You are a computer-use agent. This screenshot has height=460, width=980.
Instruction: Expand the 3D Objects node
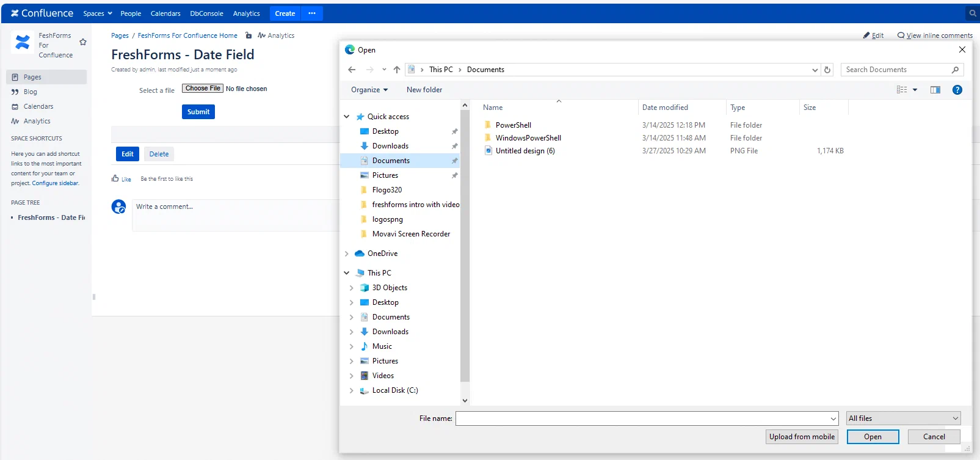tap(352, 288)
